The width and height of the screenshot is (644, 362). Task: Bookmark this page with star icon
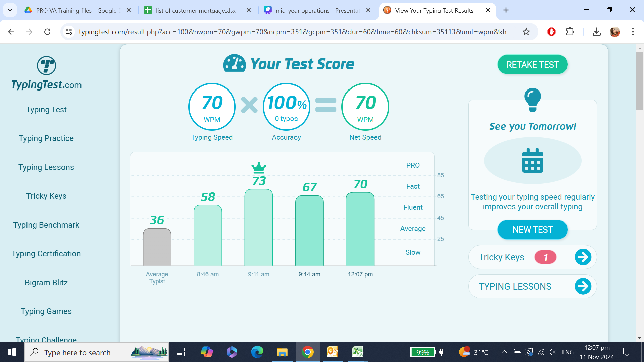[526, 32]
